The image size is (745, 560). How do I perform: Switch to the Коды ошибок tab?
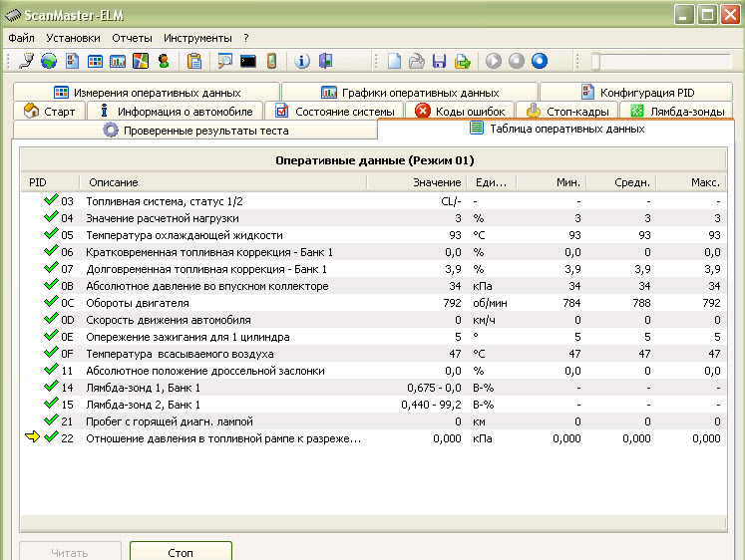(x=461, y=112)
